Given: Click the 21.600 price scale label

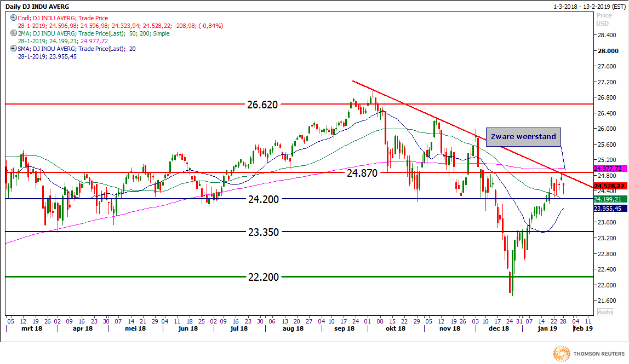Looking at the screenshot, I should point(607,301).
